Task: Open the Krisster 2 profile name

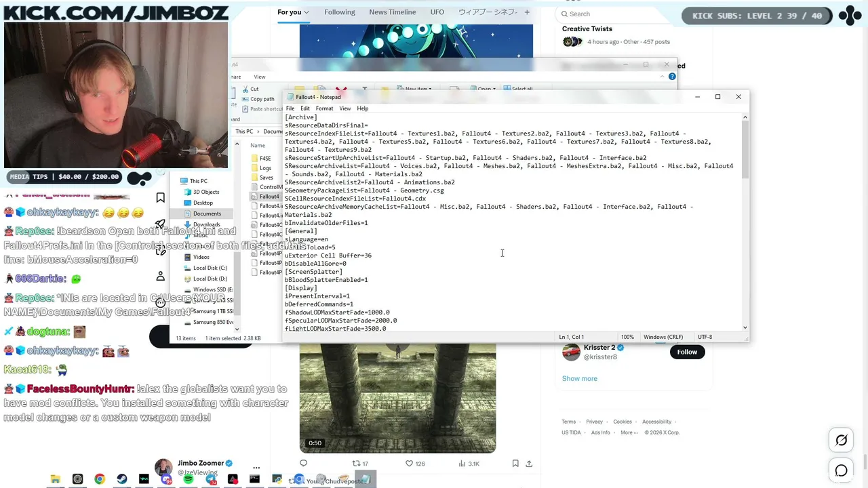Action: [599, 348]
